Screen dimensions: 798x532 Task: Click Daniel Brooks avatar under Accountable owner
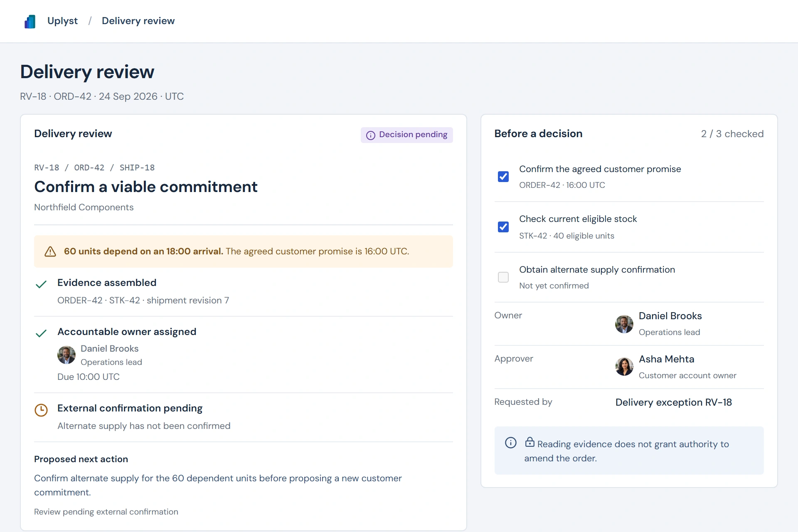tap(66, 355)
